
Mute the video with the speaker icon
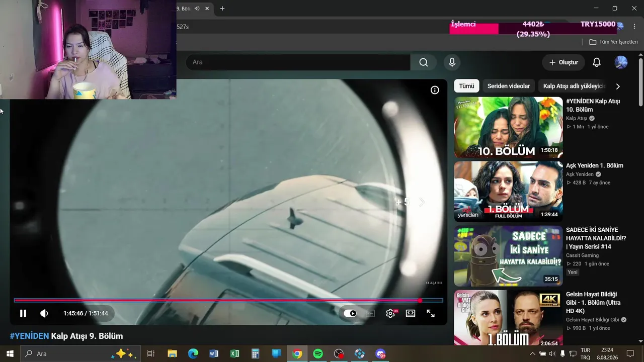coord(44,313)
